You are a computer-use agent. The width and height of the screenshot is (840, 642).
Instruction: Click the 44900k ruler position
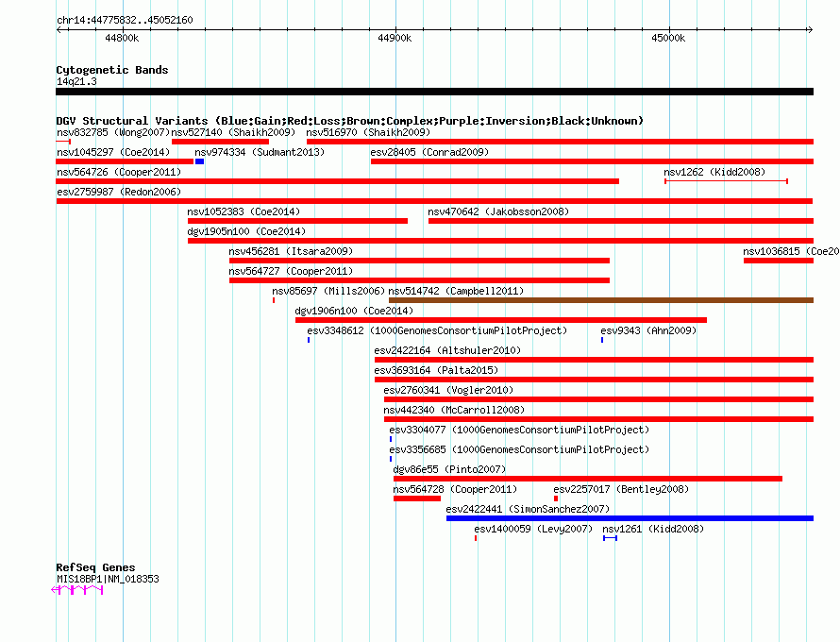(395, 38)
